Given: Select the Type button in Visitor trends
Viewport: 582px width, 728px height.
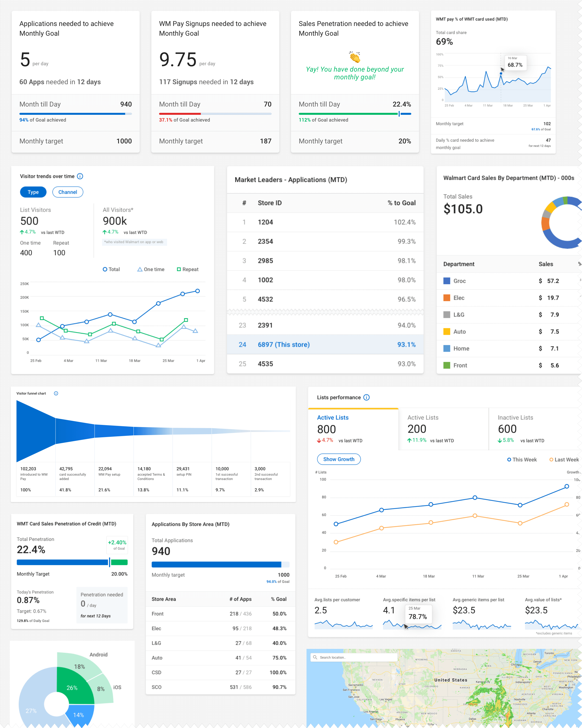Looking at the screenshot, I should pyautogui.click(x=33, y=192).
